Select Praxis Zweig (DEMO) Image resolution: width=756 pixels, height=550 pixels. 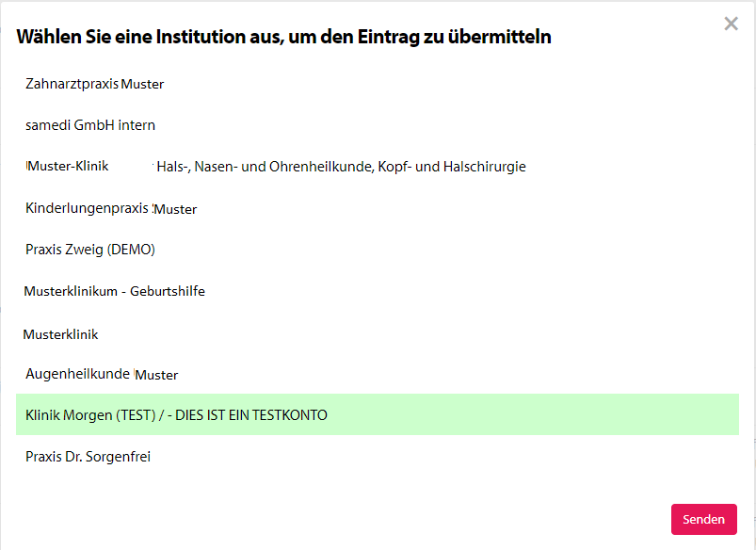coord(89,250)
